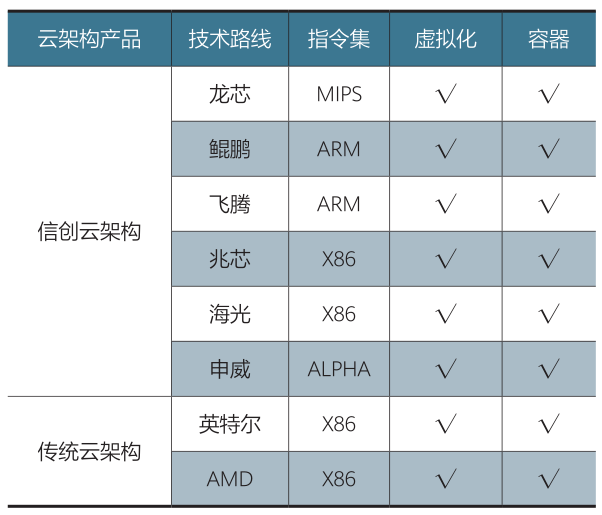Select the 龙芯 cell

pos(230,95)
